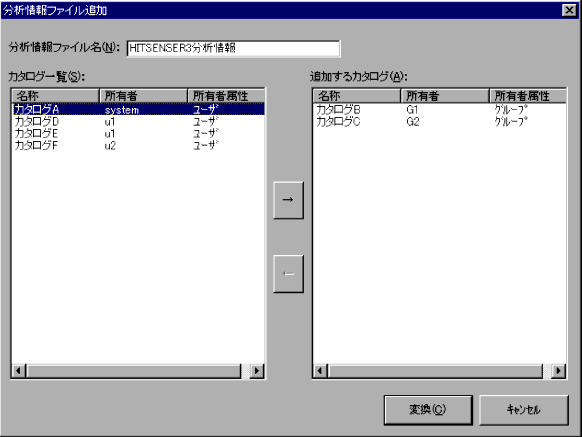The width and height of the screenshot is (582, 437).
Task: Click horizontal scrollbar thumb in added catalogs list
Action: click(x=435, y=371)
